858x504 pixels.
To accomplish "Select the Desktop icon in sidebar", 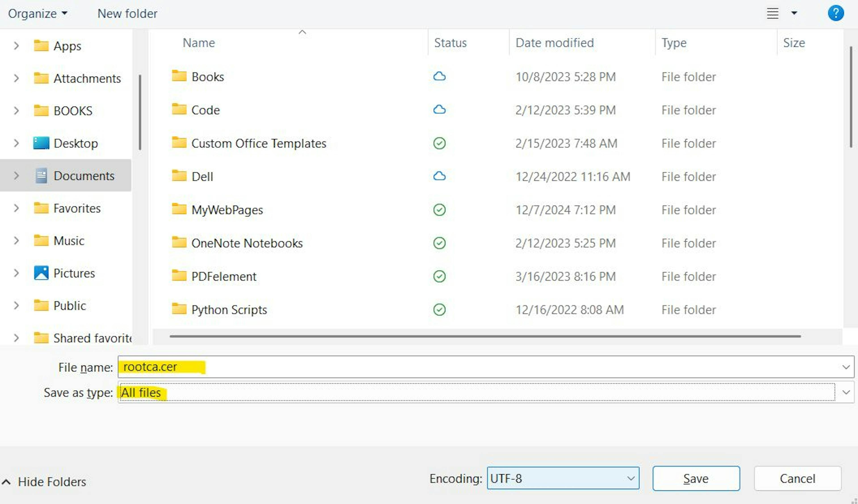I will 41,143.
